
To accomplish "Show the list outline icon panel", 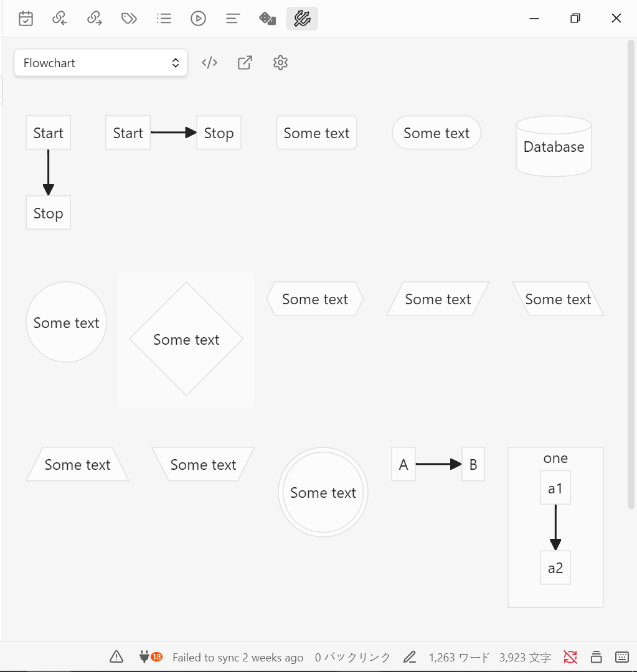I will tap(164, 19).
